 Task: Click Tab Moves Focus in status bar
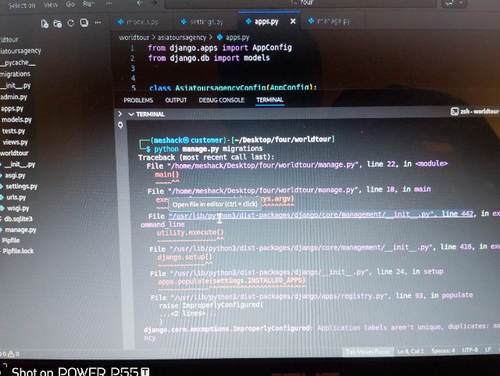pyautogui.click(x=368, y=352)
